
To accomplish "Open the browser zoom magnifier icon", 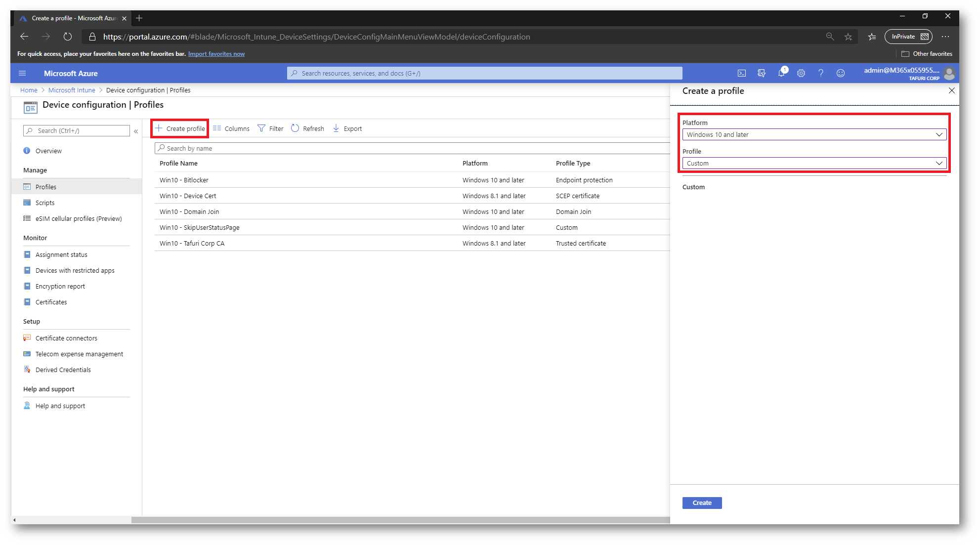I will [x=830, y=37].
